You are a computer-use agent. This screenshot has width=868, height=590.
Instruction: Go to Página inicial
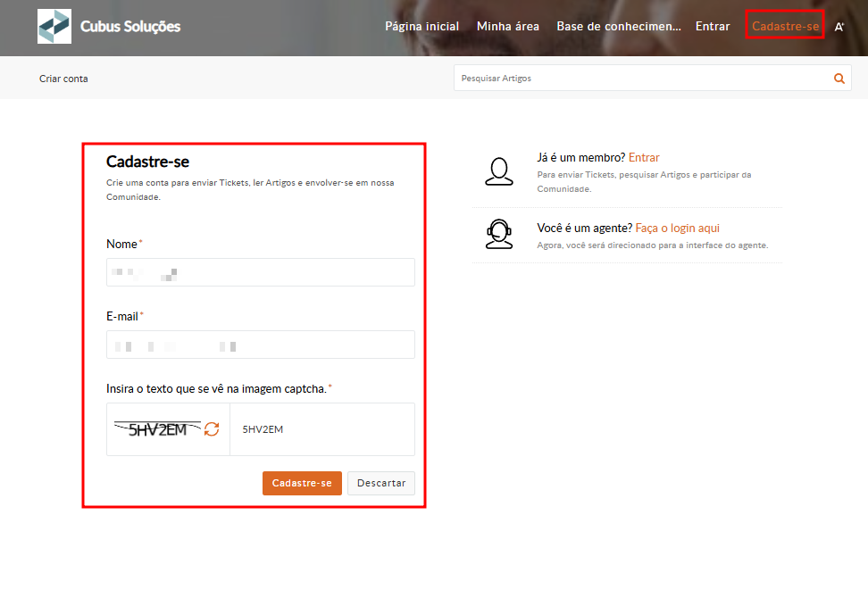421,27
